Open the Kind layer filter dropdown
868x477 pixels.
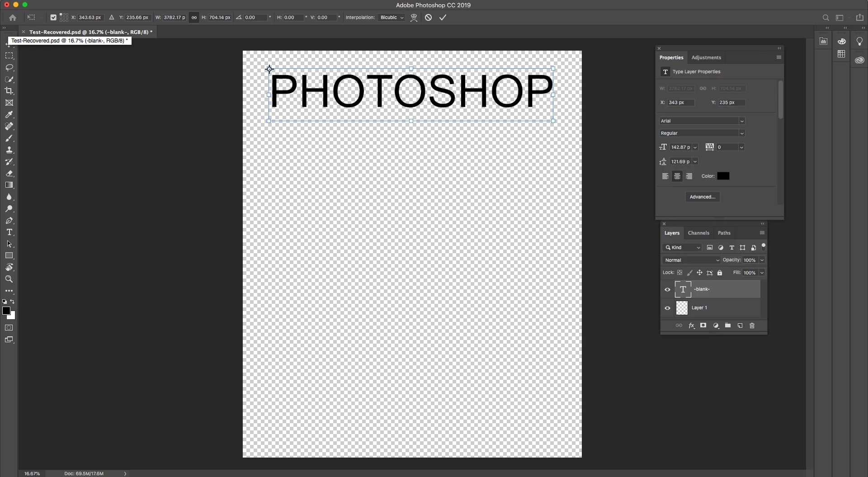point(682,248)
